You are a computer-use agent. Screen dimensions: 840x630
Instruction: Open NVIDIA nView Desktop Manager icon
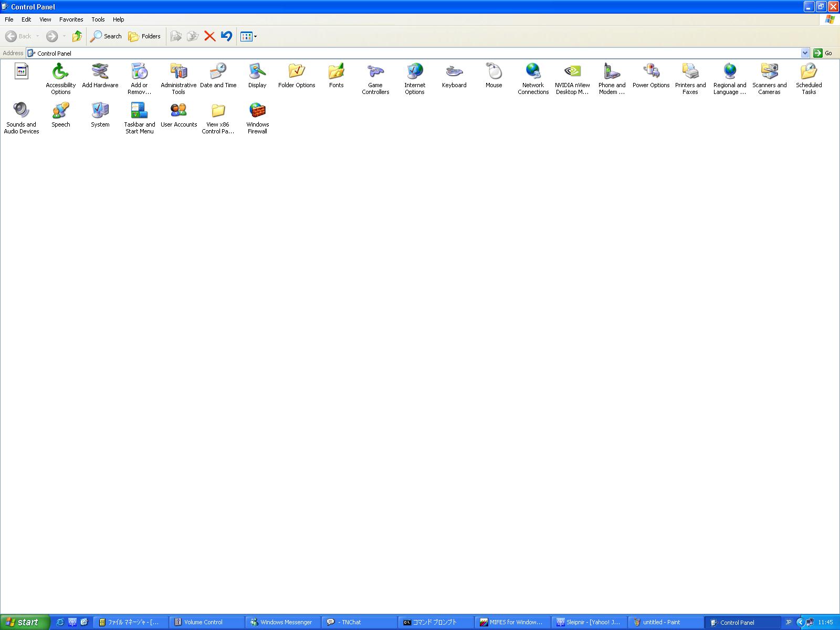(x=572, y=72)
